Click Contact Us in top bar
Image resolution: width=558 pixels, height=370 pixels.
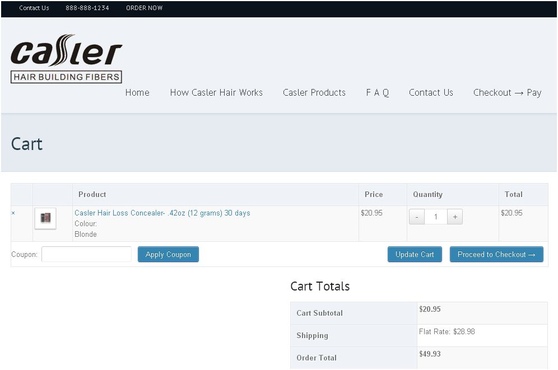[x=34, y=8]
